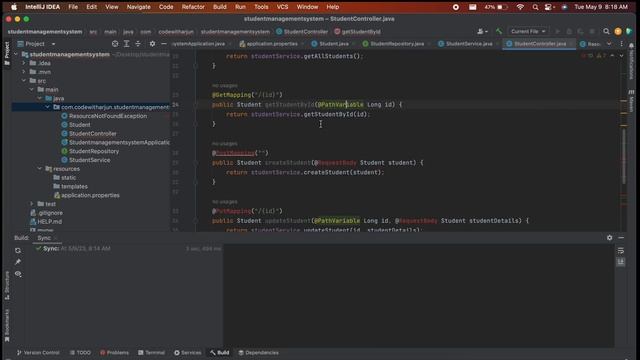The image size is (640, 360).
Task: Select HELP.md in project tree
Action: (x=49, y=222)
